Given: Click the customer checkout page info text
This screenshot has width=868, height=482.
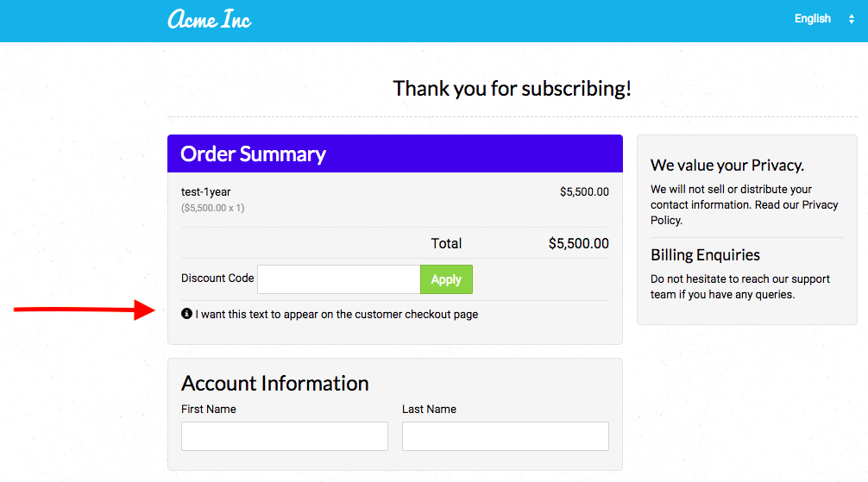Looking at the screenshot, I should pyautogui.click(x=337, y=315).
